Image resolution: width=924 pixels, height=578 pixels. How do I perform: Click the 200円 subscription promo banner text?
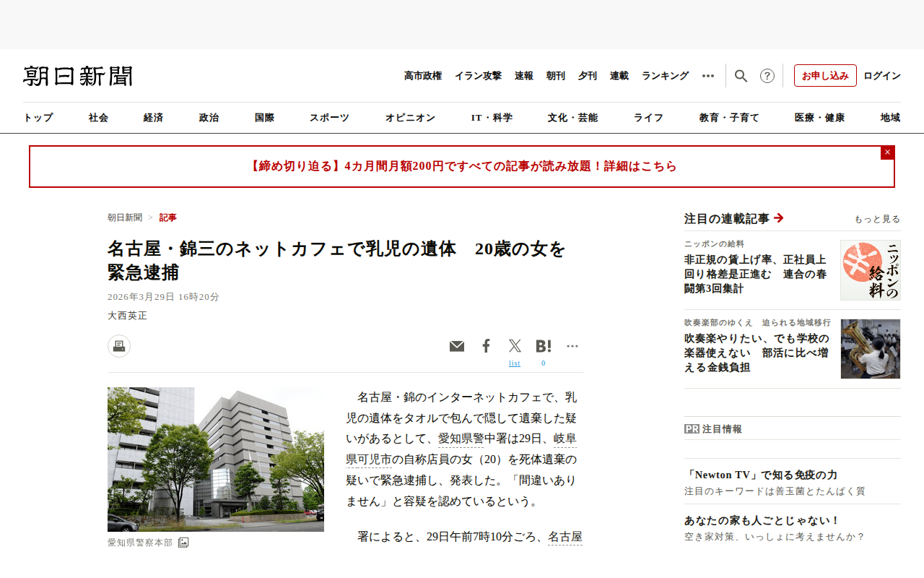coord(462,166)
